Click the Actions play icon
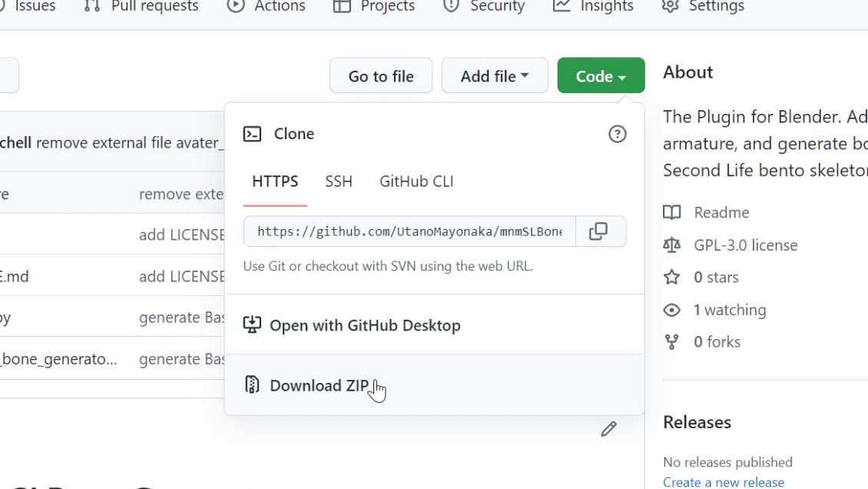 click(x=236, y=5)
